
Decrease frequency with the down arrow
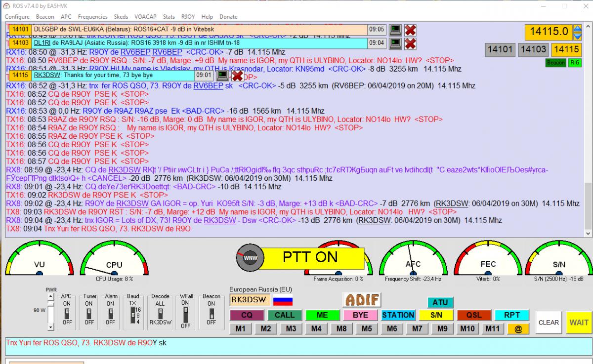[577, 36]
